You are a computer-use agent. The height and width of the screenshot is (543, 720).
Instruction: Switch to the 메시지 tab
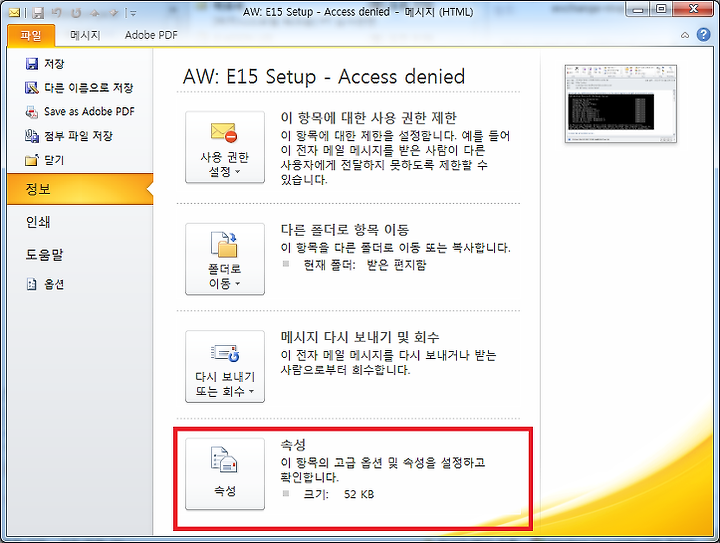pyautogui.click(x=85, y=35)
